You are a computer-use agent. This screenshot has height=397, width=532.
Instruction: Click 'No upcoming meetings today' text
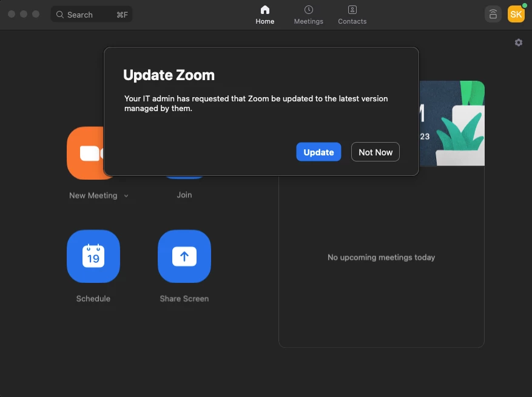coord(381,257)
